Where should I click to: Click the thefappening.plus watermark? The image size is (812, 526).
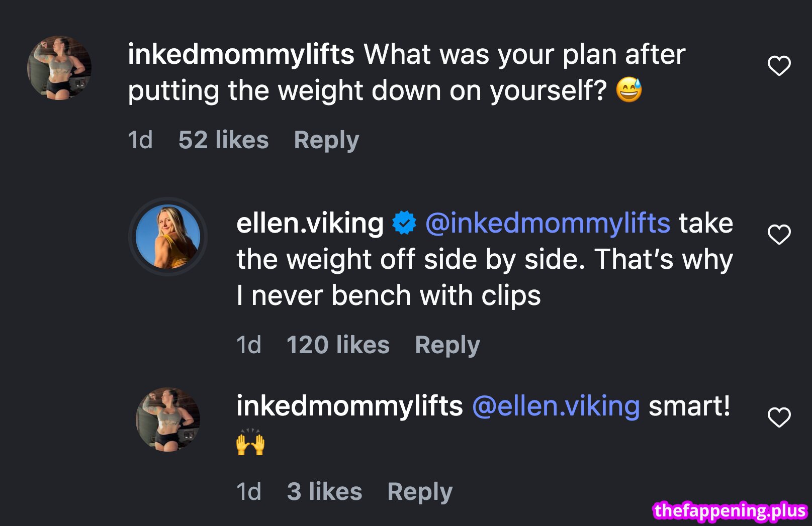(x=730, y=510)
